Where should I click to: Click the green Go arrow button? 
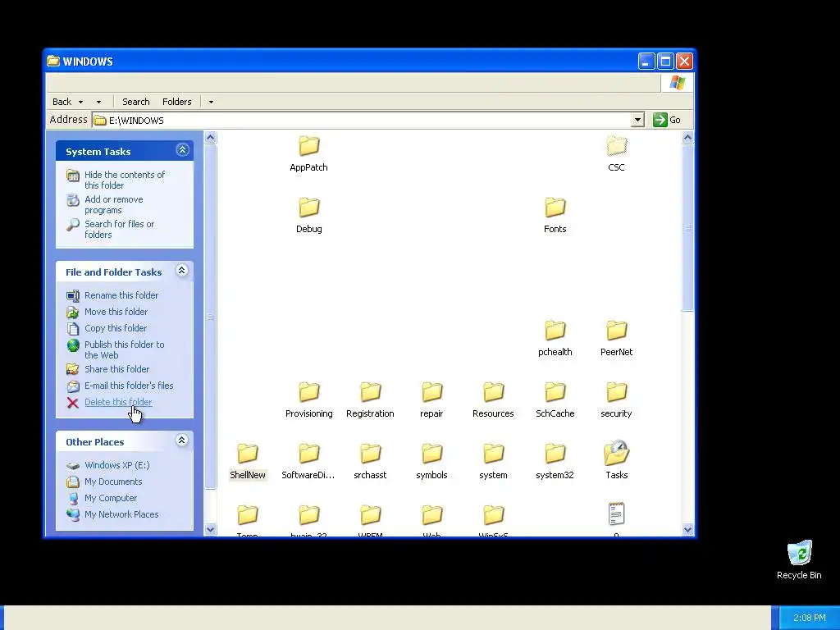[660, 120]
